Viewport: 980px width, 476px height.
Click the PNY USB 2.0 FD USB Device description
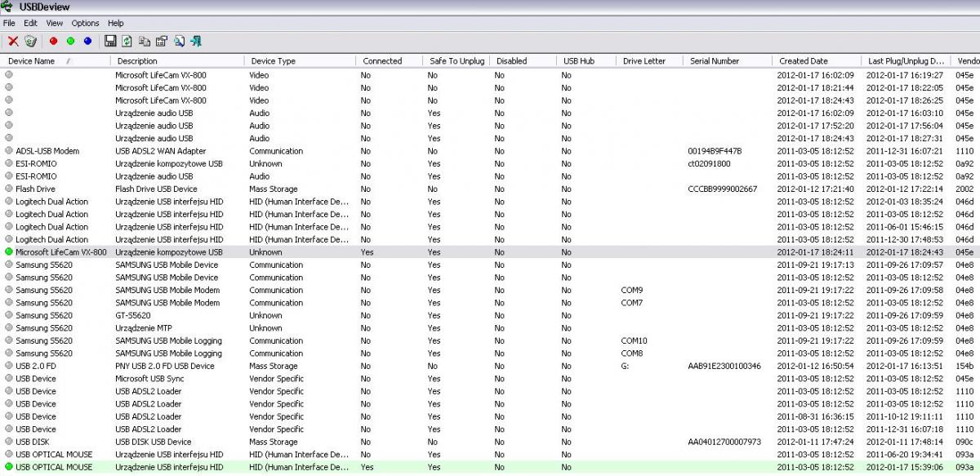click(x=165, y=366)
